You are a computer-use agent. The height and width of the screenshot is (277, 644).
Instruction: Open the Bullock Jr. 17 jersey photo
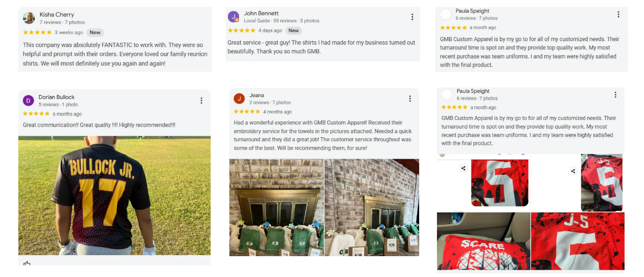tap(114, 196)
